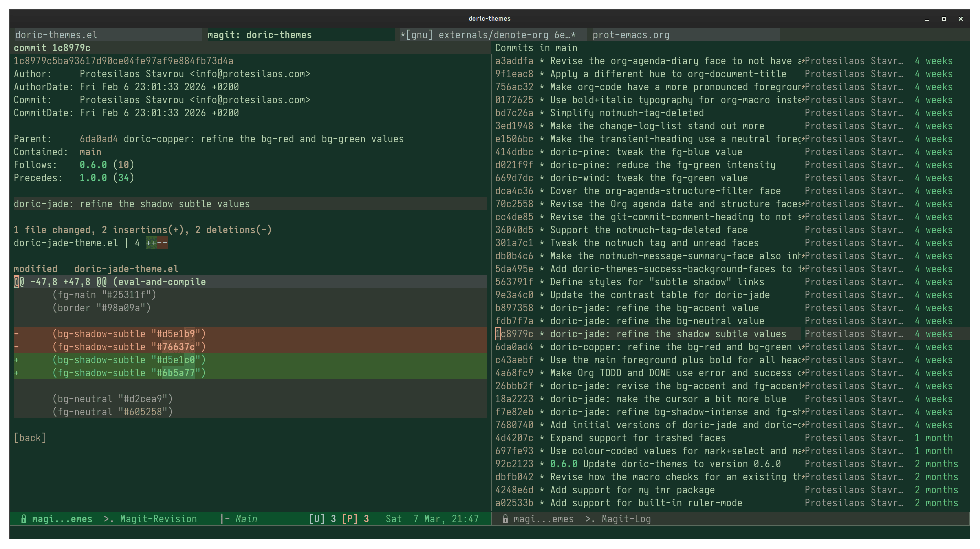Viewport: 980px width, 549px height.
Task: Switch to the doric-themes.el tab
Action: click(56, 35)
